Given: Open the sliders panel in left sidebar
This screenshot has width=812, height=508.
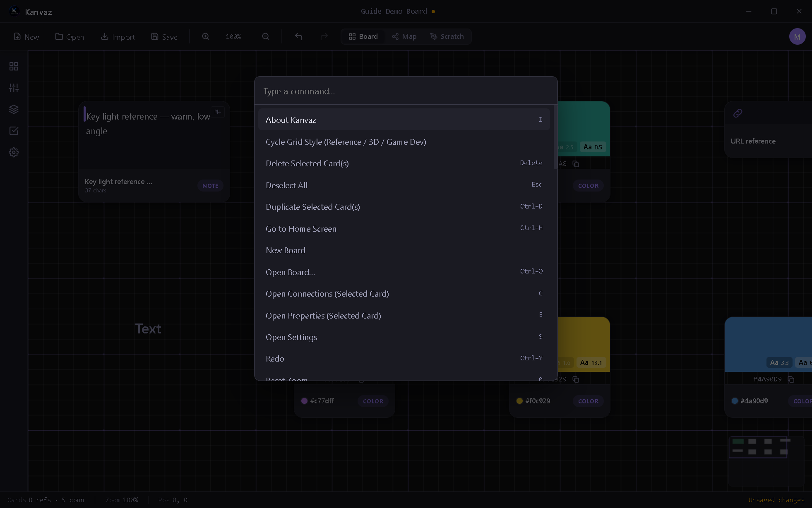Looking at the screenshot, I should pyautogui.click(x=14, y=88).
